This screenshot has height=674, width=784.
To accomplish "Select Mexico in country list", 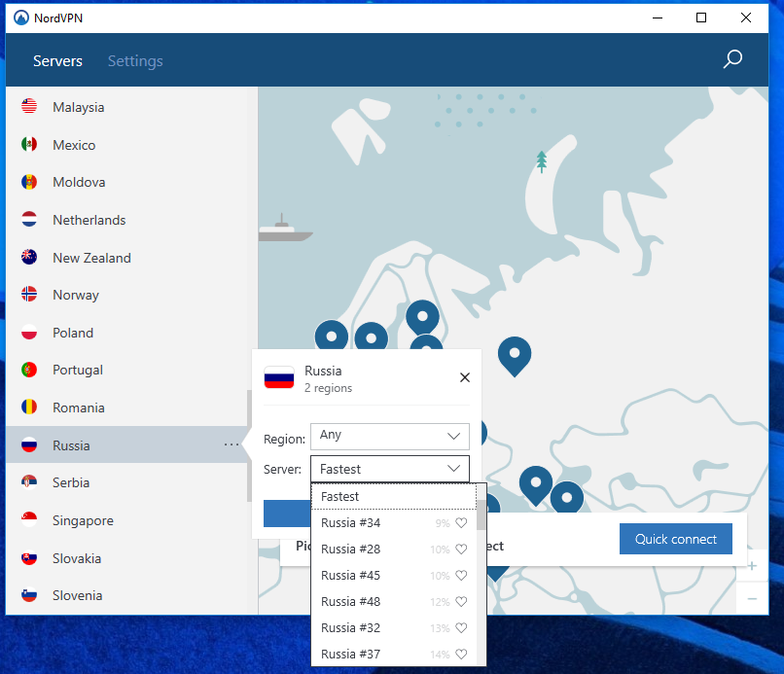I will pos(127,145).
